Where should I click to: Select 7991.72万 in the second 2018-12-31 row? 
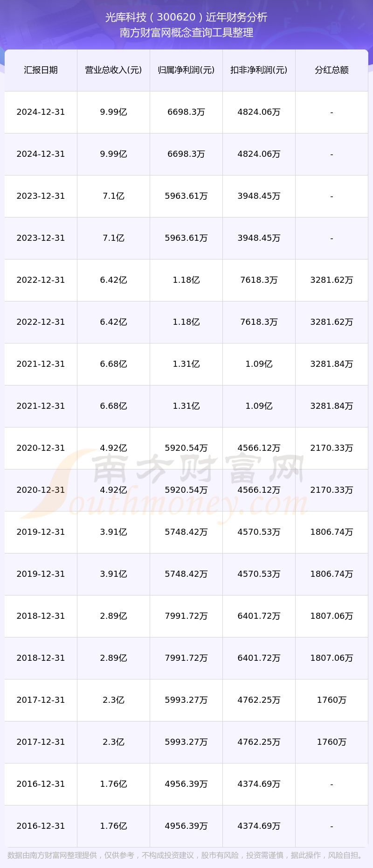point(186,658)
